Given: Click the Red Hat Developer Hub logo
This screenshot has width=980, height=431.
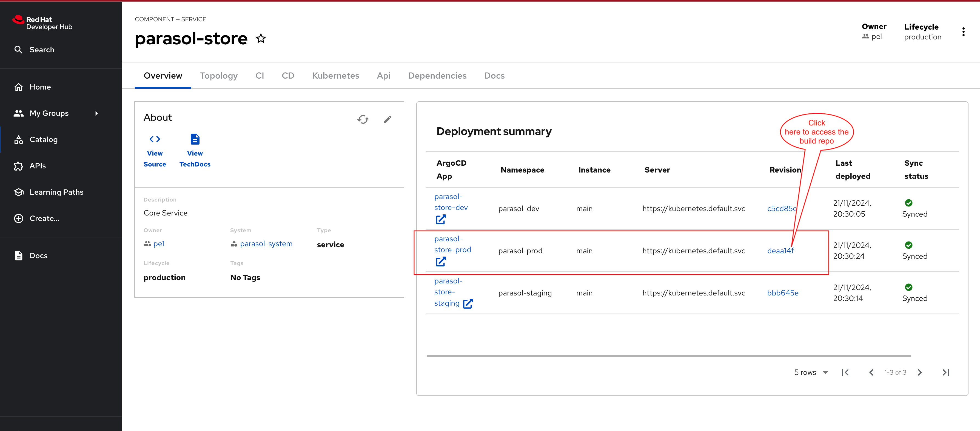Looking at the screenshot, I should (42, 23).
